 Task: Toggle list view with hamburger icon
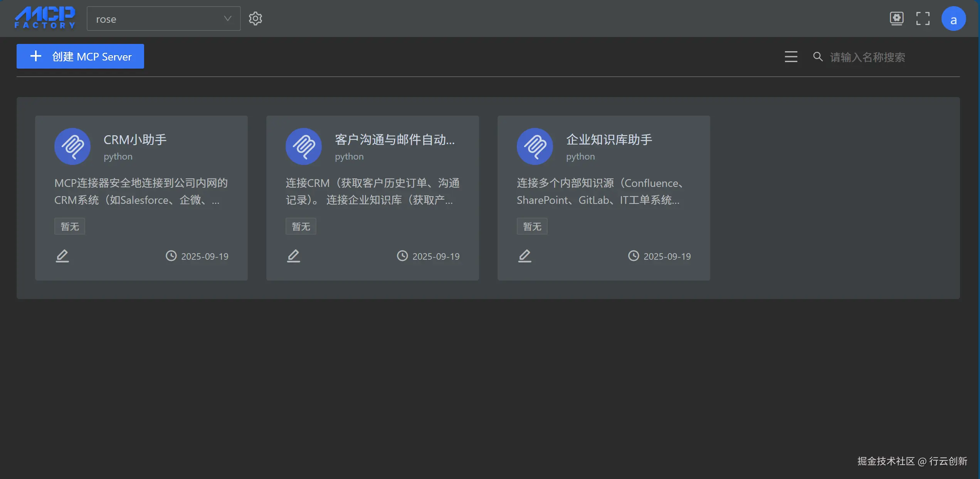pyautogui.click(x=791, y=57)
